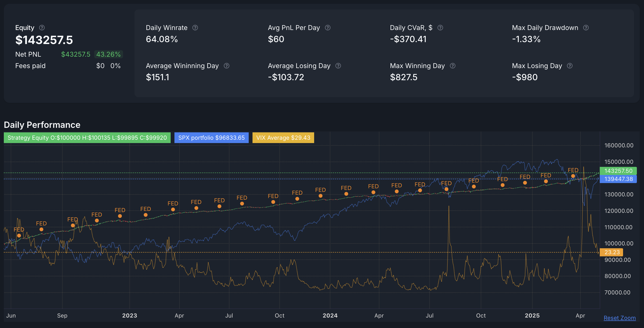Click the 139447.38 blue price axis label
The height and width of the screenshot is (328, 644).
pos(618,179)
